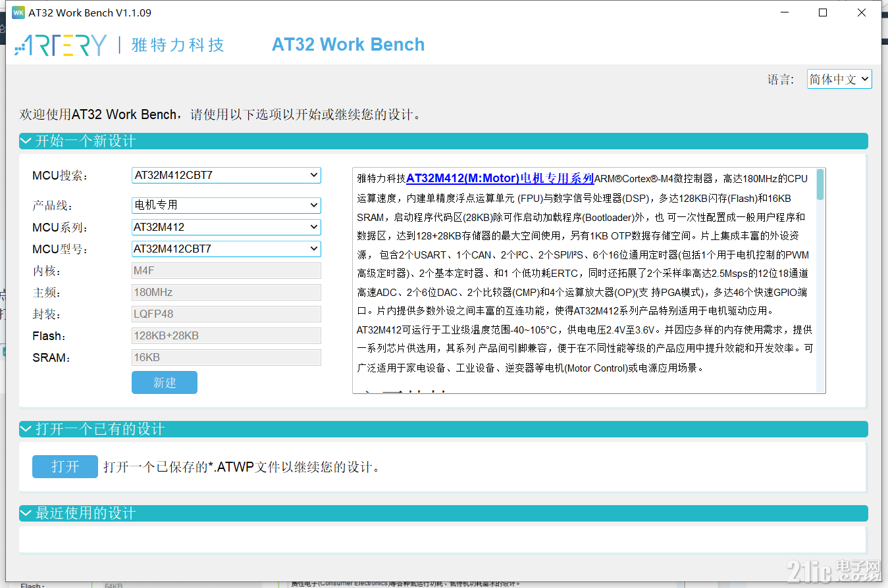Open the MCU系列 dropdown showing AT32M412

click(226, 227)
